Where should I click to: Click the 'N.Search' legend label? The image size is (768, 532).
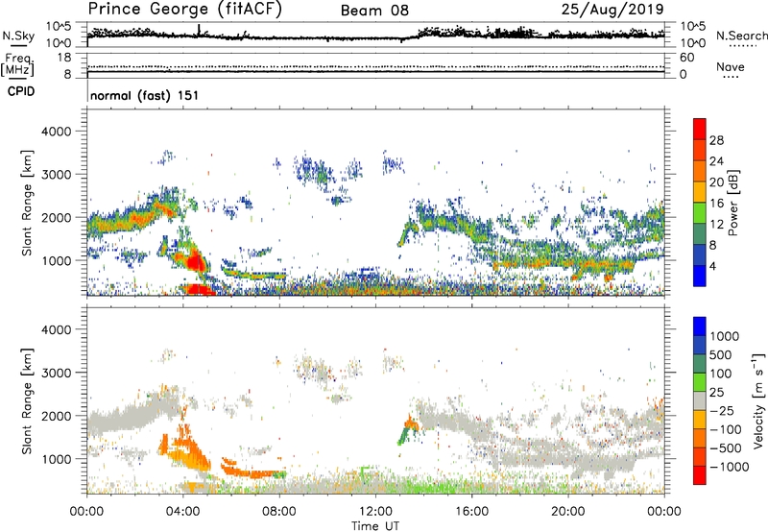point(741,36)
